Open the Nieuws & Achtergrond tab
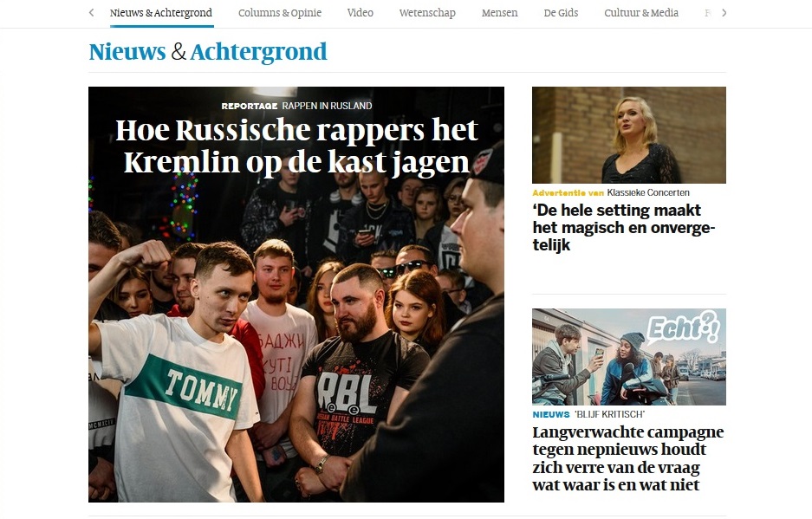This screenshot has height=519, width=812. 161,13
